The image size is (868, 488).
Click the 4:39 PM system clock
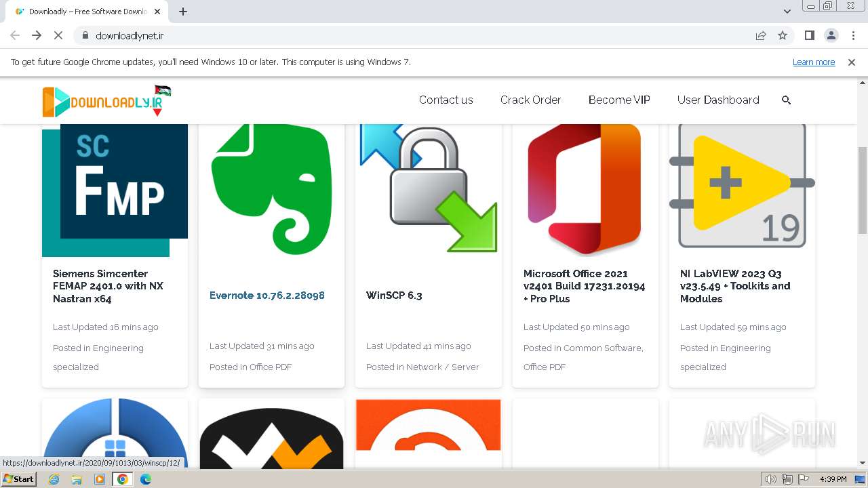(833, 479)
